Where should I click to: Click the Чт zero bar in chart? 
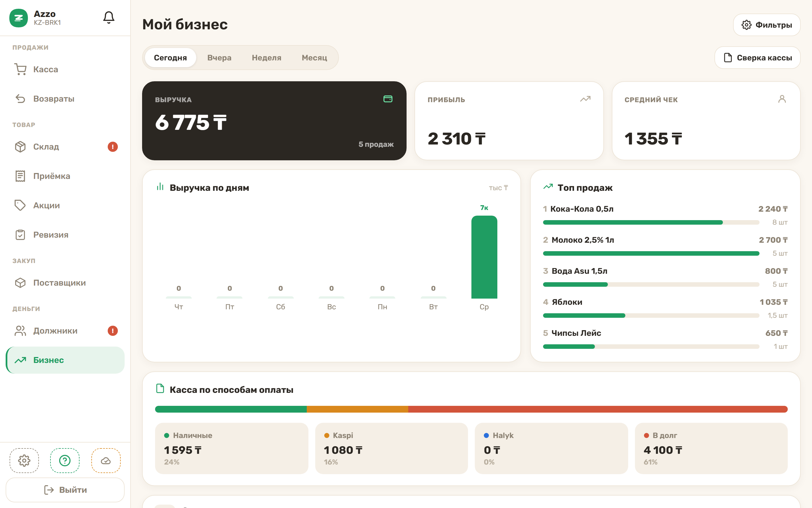click(x=178, y=297)
